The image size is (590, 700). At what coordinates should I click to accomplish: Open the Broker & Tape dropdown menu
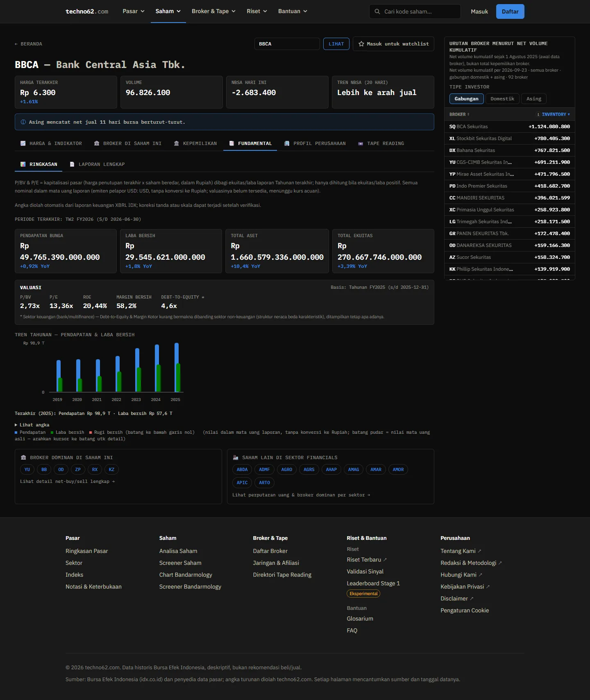[213, 11]
